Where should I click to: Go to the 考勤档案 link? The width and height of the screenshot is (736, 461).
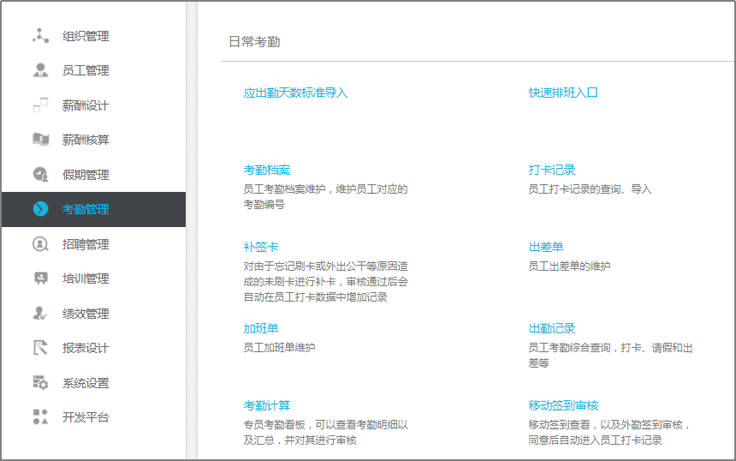(x=267, y=169)
